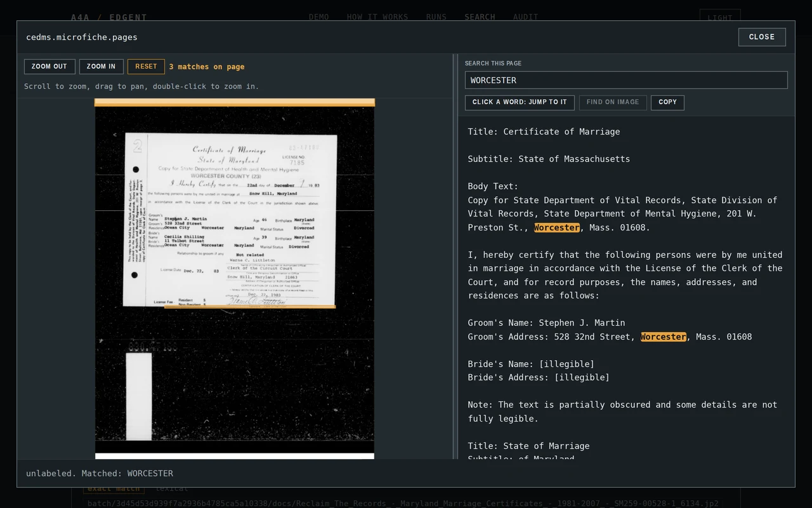Click the A4A / EDGENT logo in background header
Image resolution: width=812 pixels, height=508 pixels.
tap(109, 17)
